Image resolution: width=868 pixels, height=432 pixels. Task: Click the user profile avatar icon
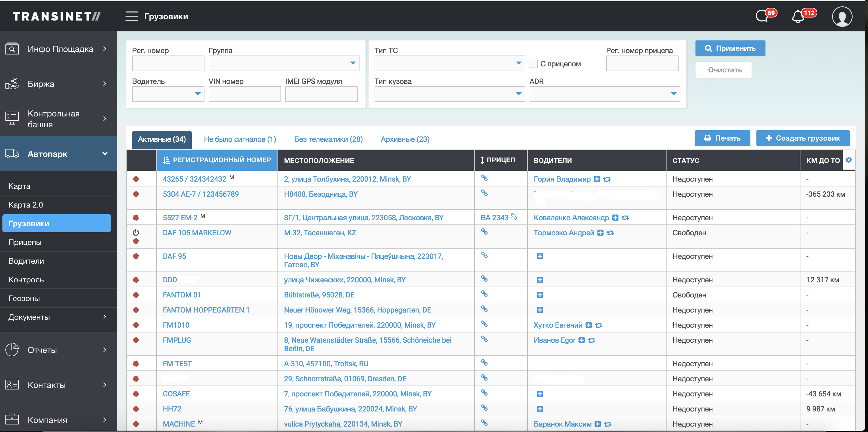tap(842, 16)
